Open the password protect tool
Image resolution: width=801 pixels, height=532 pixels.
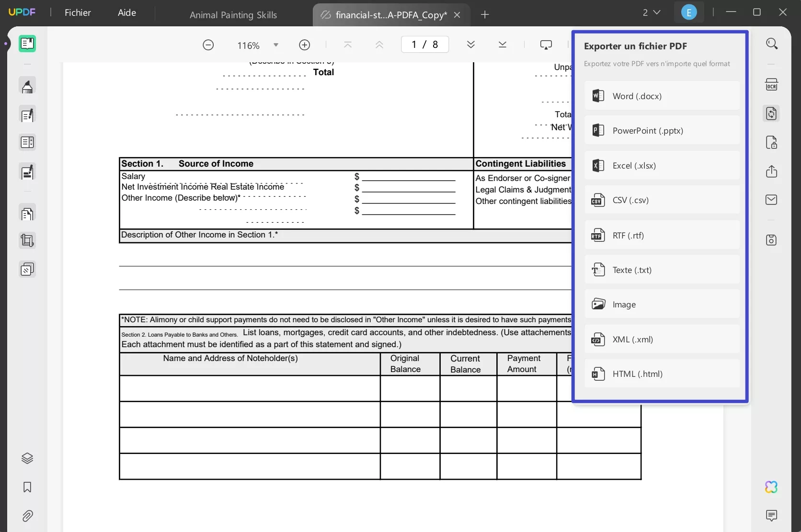point(772,142)
